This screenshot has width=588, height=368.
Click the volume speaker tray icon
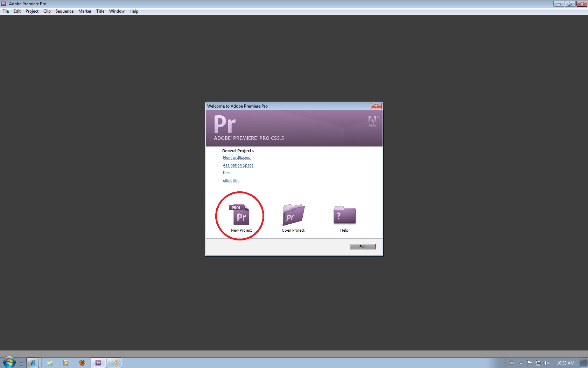546,363
